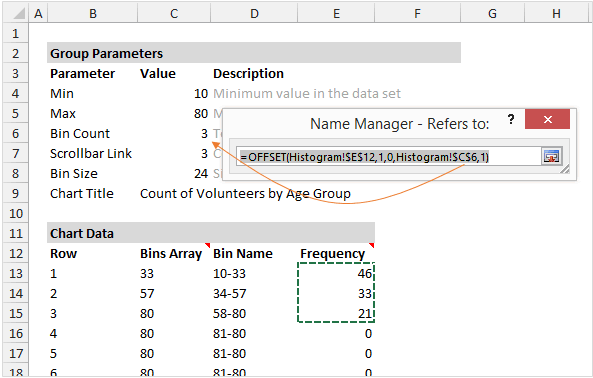Click the select-all corner triangle
Viewport: 593px width, 378px height.
click(x=16, y=14)
